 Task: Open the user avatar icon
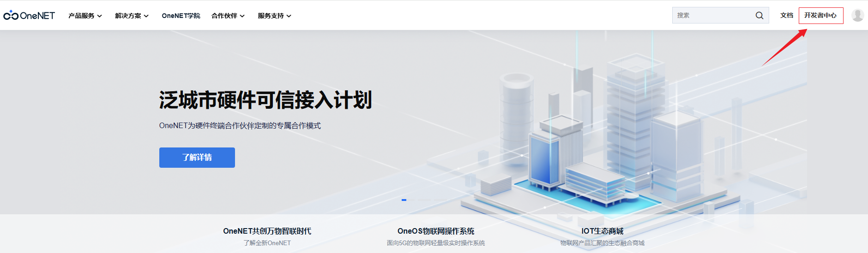click(x=858, y=15)
